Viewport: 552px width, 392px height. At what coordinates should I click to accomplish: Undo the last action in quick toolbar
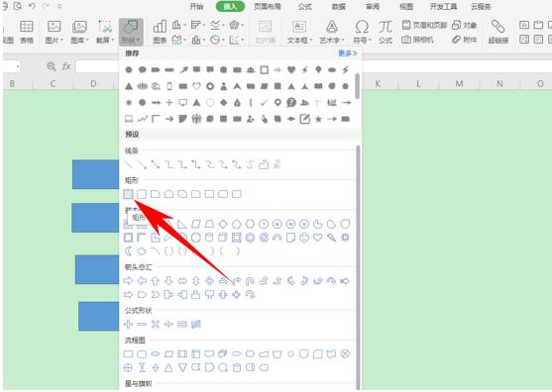click(32, 6)
